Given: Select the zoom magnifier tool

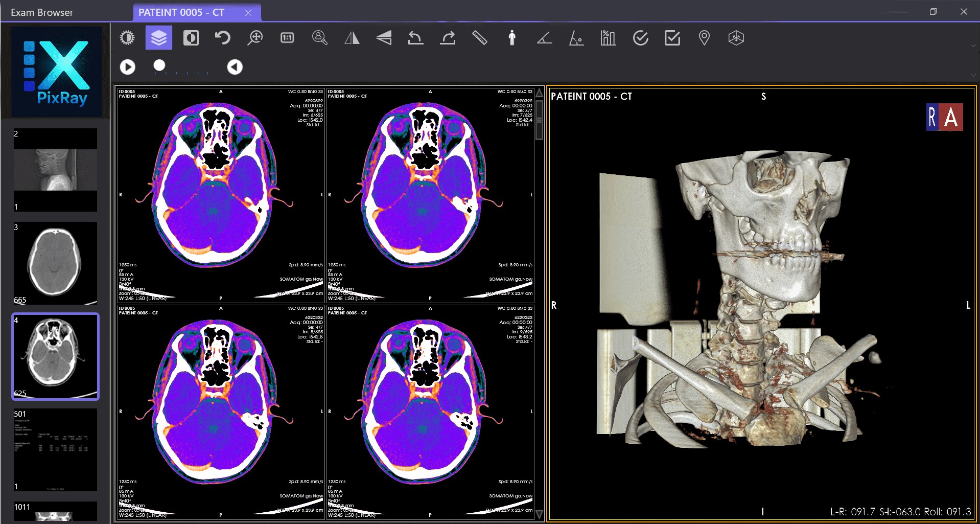Looking at the screenshot, I should click(x=255, y=37).
